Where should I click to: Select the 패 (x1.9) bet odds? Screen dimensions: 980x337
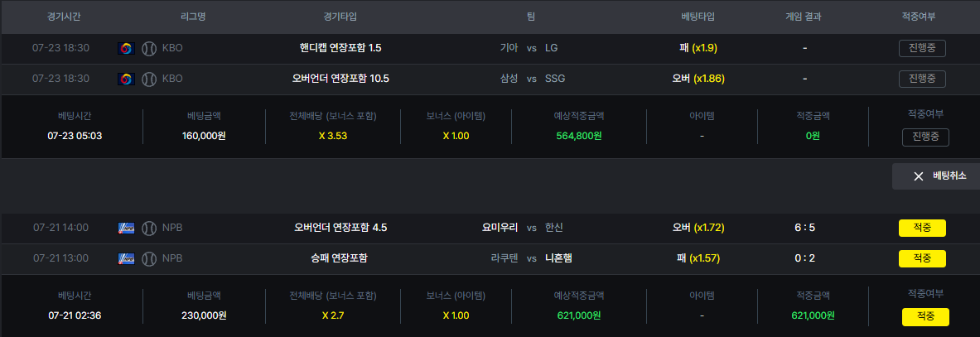(698, 48)
